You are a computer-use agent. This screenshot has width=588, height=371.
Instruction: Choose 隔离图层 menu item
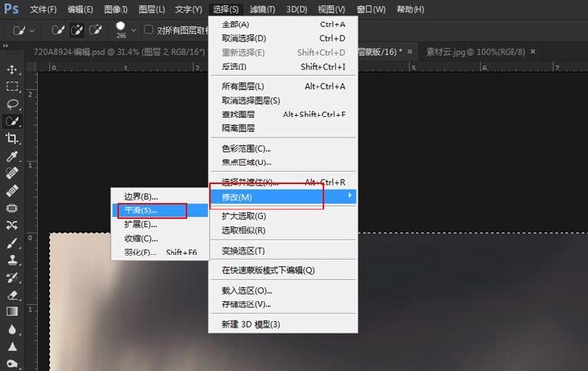(283, 128)
